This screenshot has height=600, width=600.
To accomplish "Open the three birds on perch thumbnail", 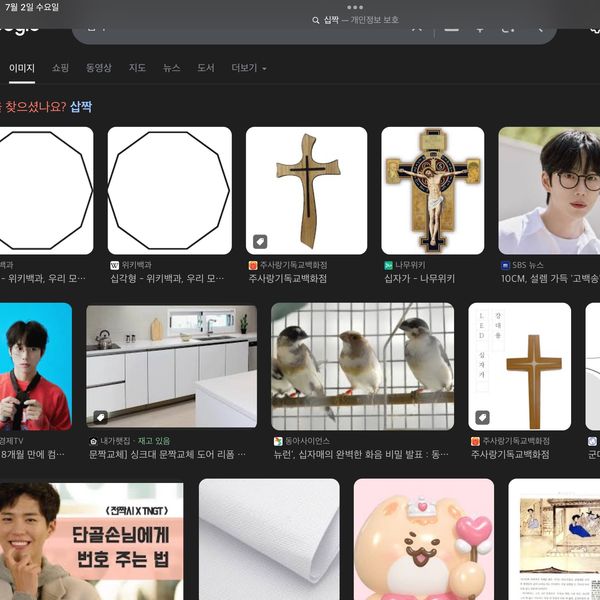I will click(363, 367).
